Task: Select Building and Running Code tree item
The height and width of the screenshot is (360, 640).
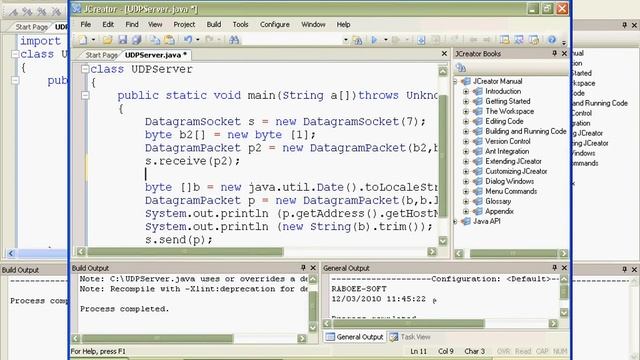Action: pyautogui.click(x=526, y=131)
